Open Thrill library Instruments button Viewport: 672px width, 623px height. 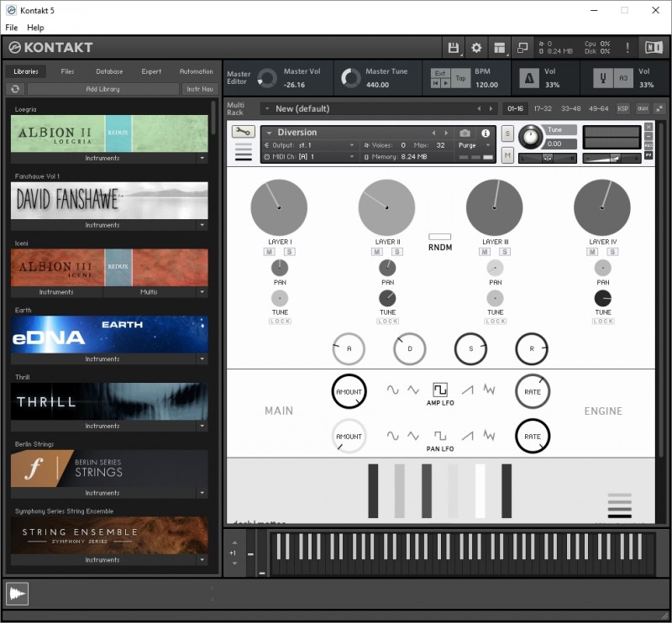[x=102, y=426]
